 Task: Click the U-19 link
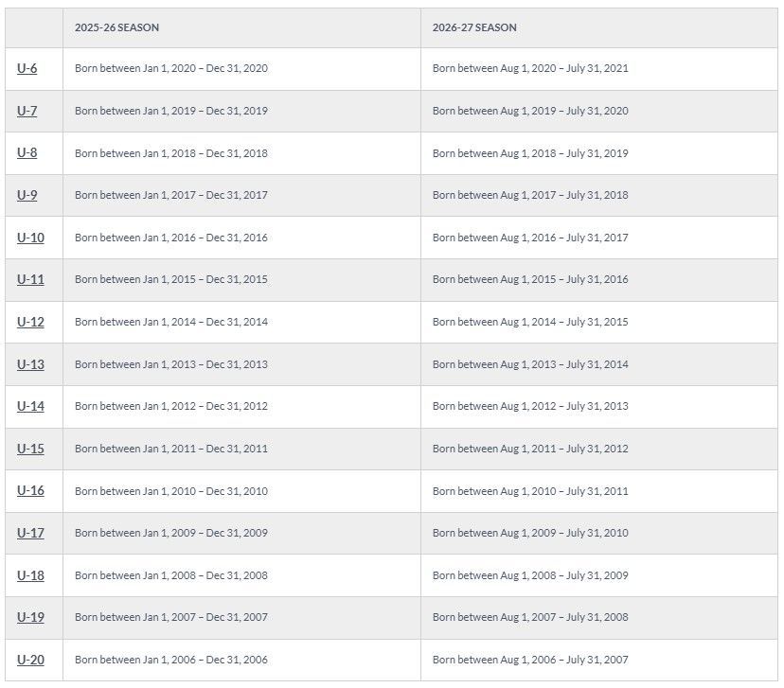tap(30, 617)
